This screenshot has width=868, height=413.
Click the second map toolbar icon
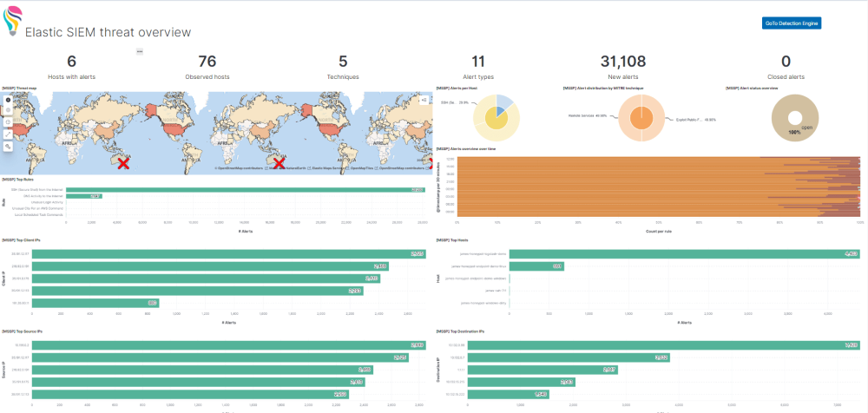(8, 111)
